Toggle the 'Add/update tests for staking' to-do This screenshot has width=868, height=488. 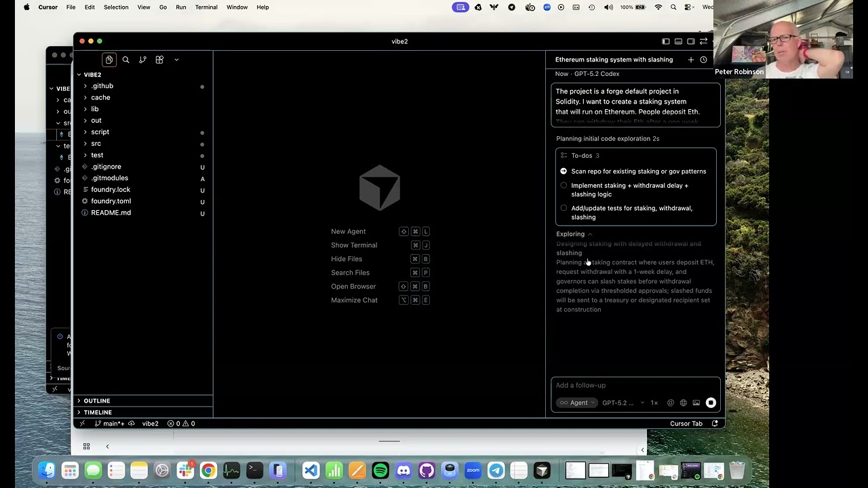tap(564, 208)
